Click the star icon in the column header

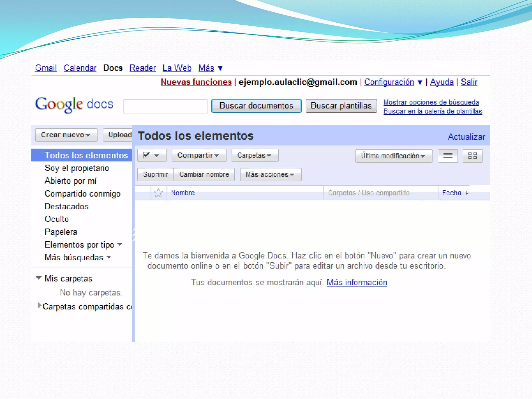158,193
